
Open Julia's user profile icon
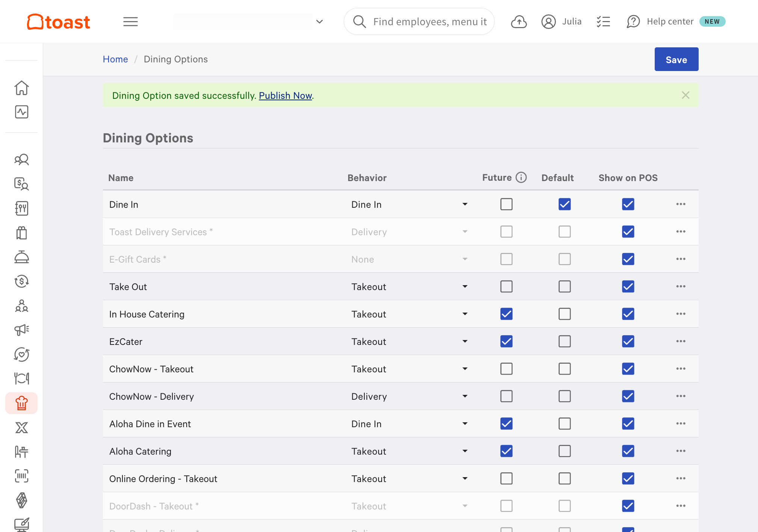[548, 22]
